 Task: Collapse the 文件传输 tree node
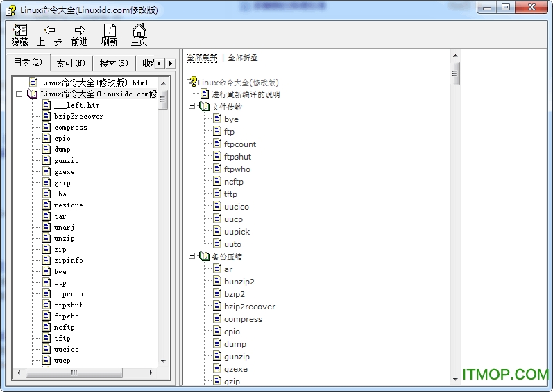[x=192, y=107]
